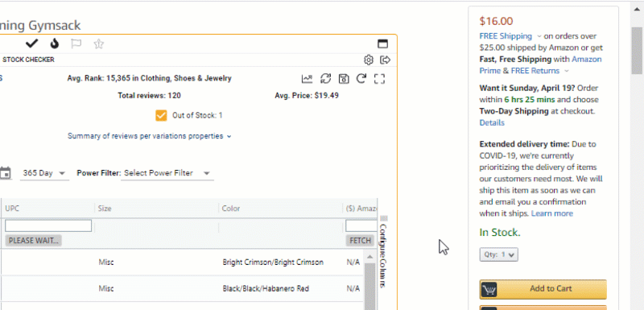Viewport: 644px width, 310px height.
Task: Click the star favorite icon
Action: [x=98, y=43]
